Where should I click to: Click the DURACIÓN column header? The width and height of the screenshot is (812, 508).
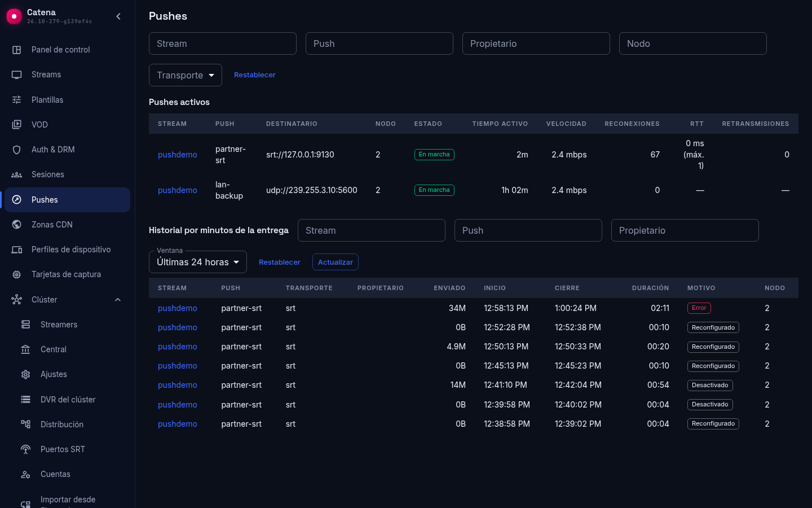click(x=651, y=288)
